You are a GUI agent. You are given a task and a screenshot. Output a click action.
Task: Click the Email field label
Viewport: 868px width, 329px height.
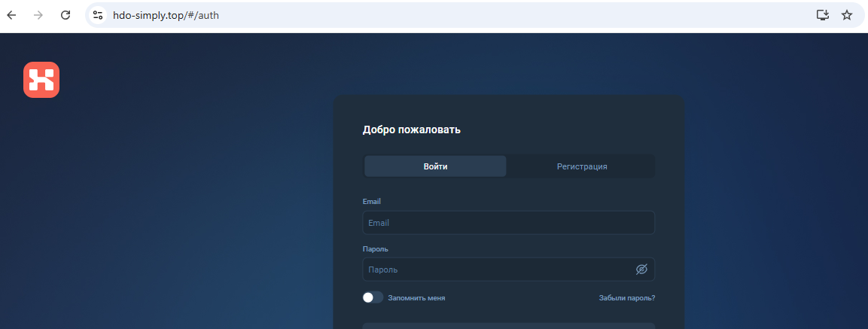[371, 202]
